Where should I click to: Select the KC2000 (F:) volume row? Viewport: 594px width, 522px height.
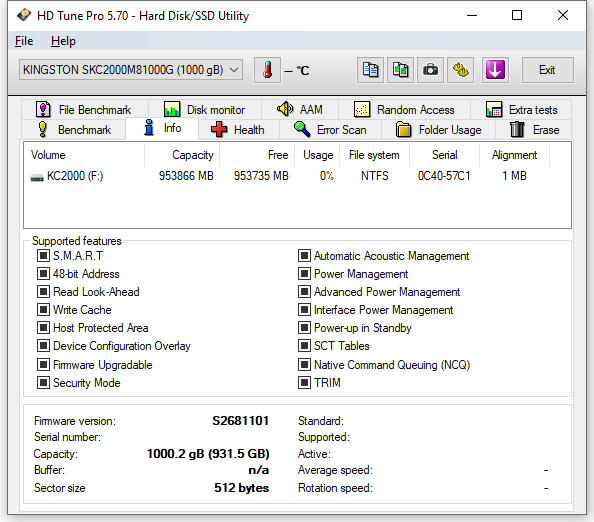[297, 176]
